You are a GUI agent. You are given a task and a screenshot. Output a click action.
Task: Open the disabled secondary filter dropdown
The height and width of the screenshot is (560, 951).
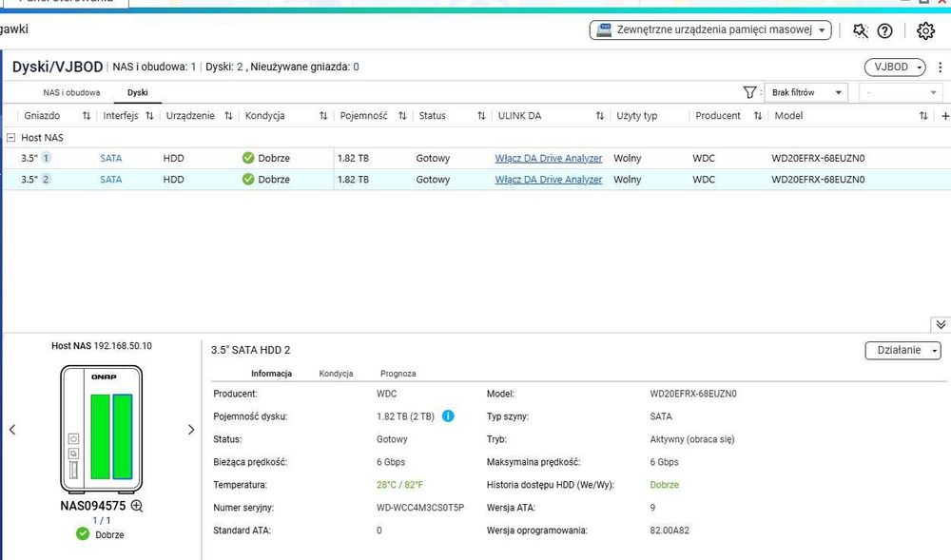click(901, 93)
